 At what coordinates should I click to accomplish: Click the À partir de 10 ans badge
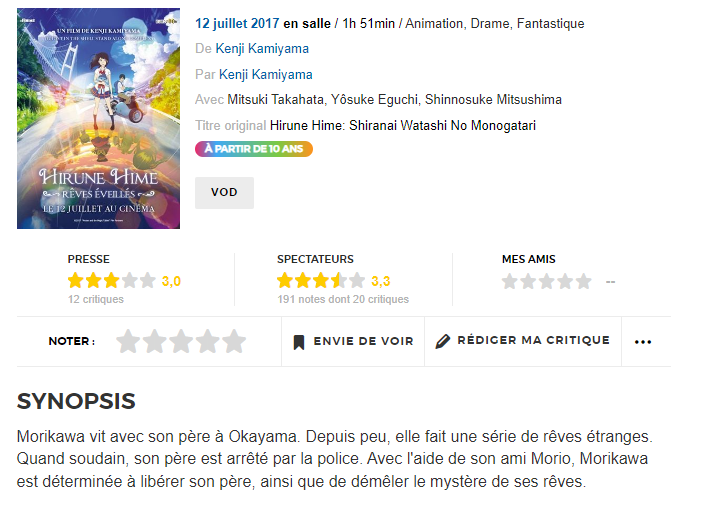point(254,149)
